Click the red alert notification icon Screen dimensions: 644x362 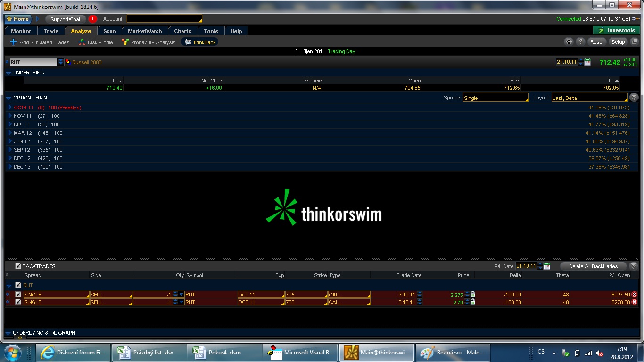point(92,19)
